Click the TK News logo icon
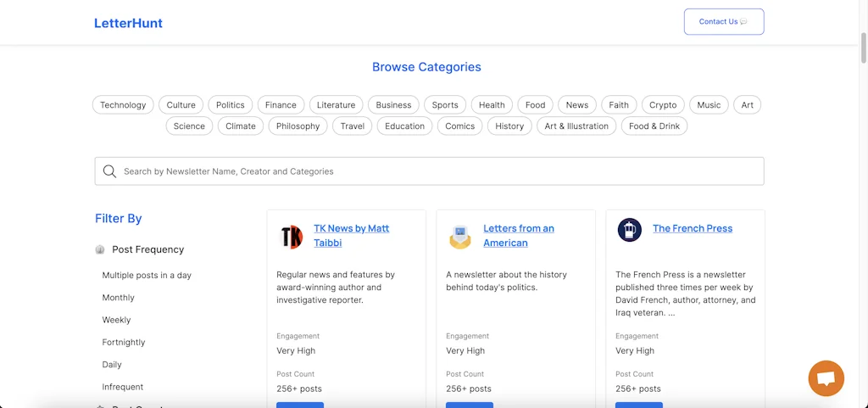The image size is (868, 408). click(291, 236)
